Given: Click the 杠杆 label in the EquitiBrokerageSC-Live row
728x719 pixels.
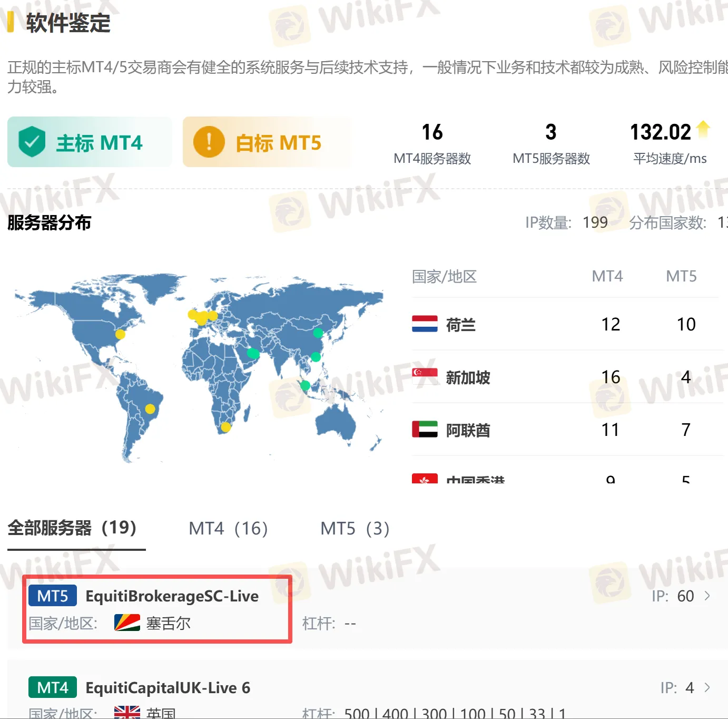Looking at the screenshot, I should tap(319, 624).
